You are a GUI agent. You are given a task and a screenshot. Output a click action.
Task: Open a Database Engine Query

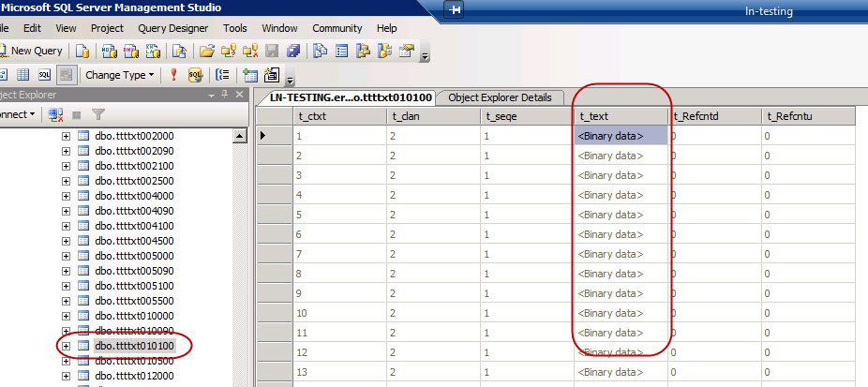[82, 52]
